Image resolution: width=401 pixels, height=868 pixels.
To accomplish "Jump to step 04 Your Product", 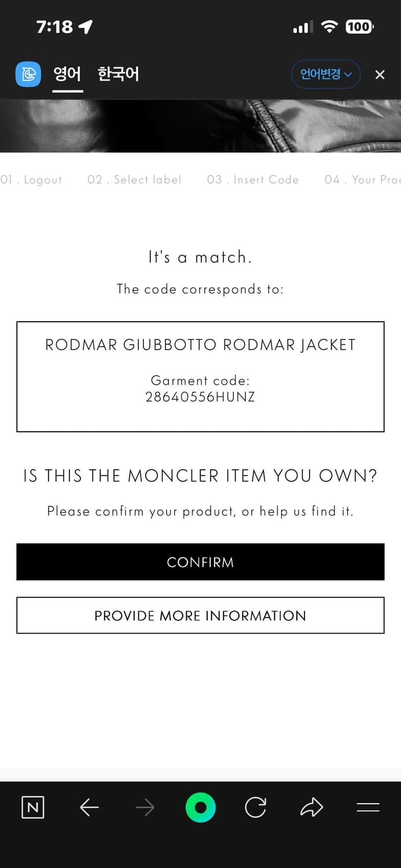I will coord(362,180).
